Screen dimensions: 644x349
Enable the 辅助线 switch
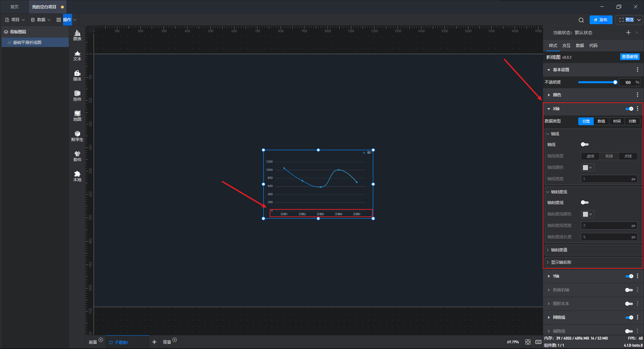click(629, 331)
